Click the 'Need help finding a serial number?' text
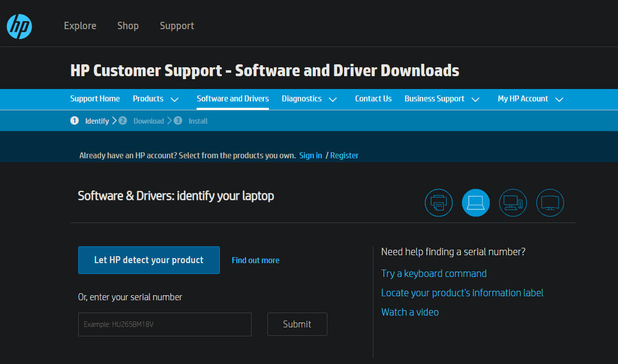This screenshot has width=618, height=364. pyautogui.click(x=453, y=252)
